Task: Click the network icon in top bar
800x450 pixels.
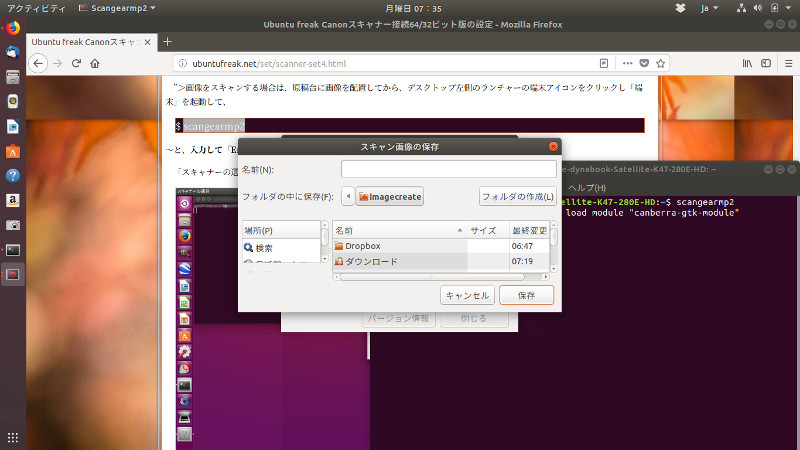Action: tap(741, 8)
